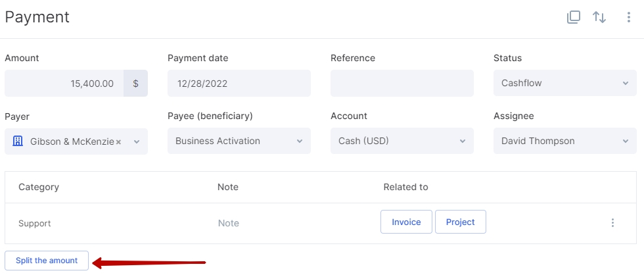644x279 pixels.
Task: Click the duplicate payment icon
Action: pyautogui.click(x=573, y=17)
